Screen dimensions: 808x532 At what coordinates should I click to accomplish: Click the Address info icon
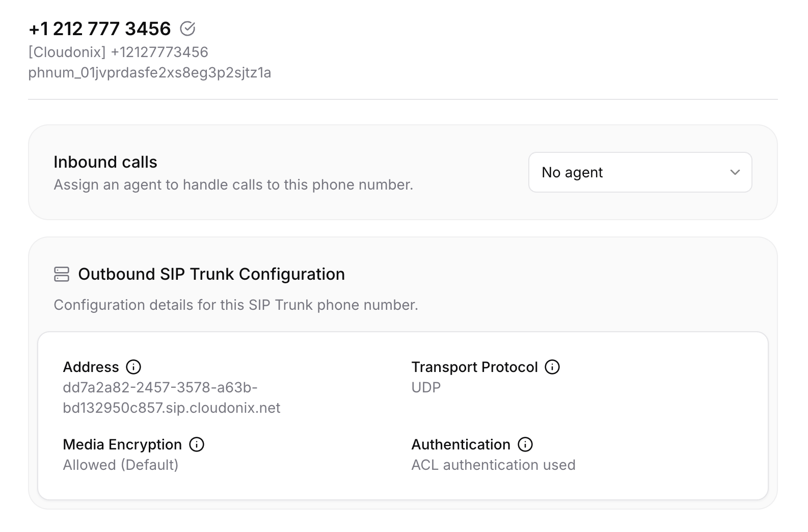133,367
